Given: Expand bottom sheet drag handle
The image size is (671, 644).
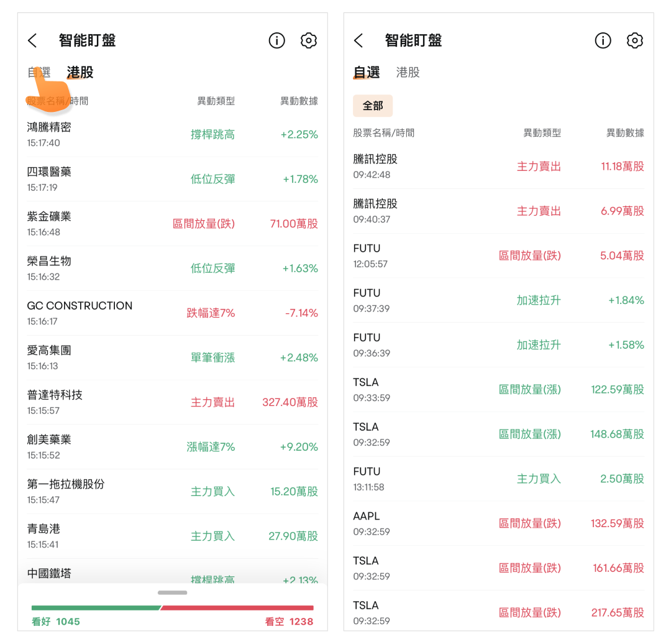Looking at the screenshot, I should click(172, 592).
